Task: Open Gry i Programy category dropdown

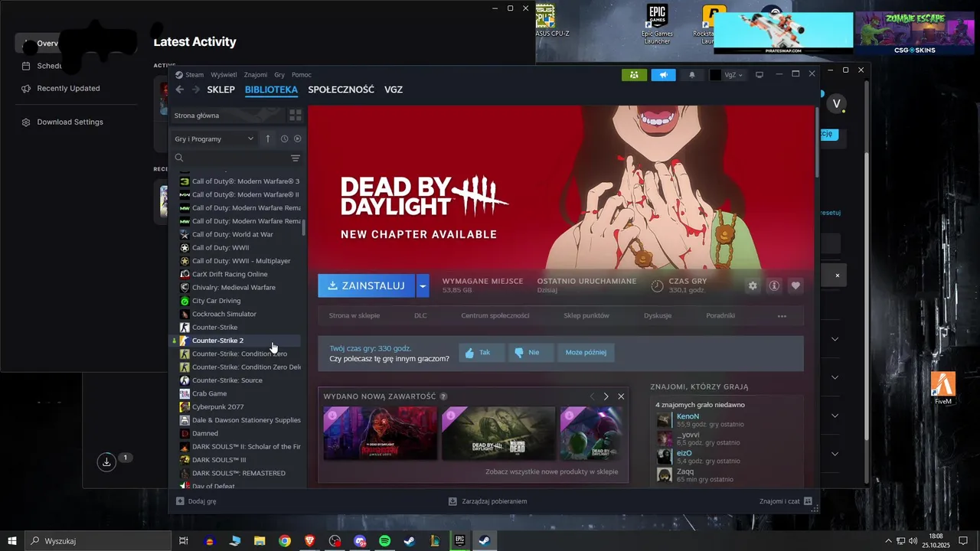Action: point(214,139)
